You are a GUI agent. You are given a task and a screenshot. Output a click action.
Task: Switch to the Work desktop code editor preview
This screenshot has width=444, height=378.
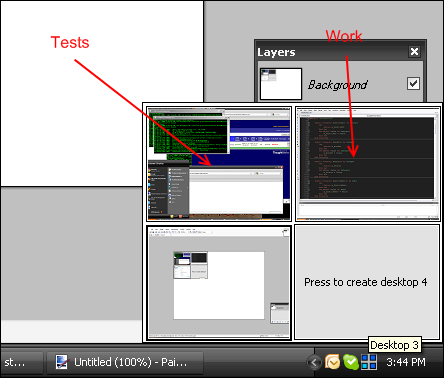coord(368,164)
